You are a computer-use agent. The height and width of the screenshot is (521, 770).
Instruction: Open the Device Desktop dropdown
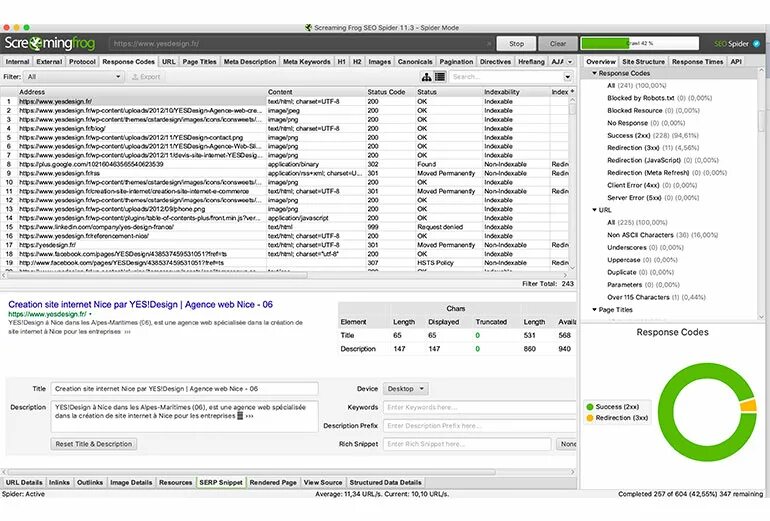pos(406,388)
